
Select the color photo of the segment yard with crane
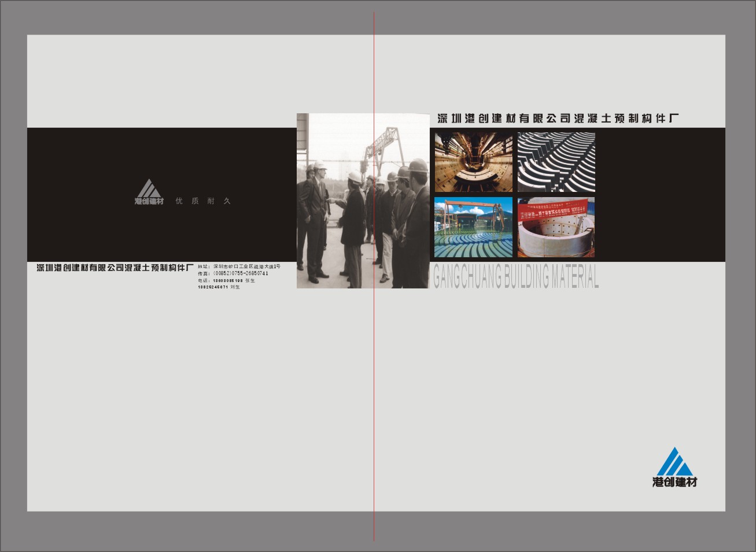tap(474, 227)
